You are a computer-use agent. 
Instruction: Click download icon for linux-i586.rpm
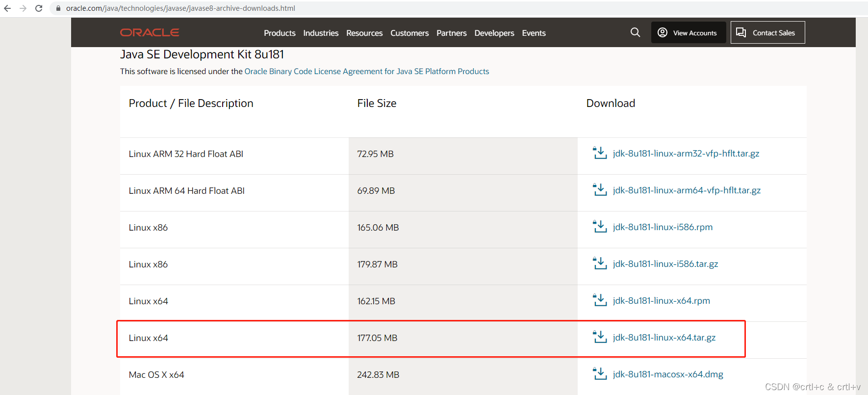[x=600, y=226]
